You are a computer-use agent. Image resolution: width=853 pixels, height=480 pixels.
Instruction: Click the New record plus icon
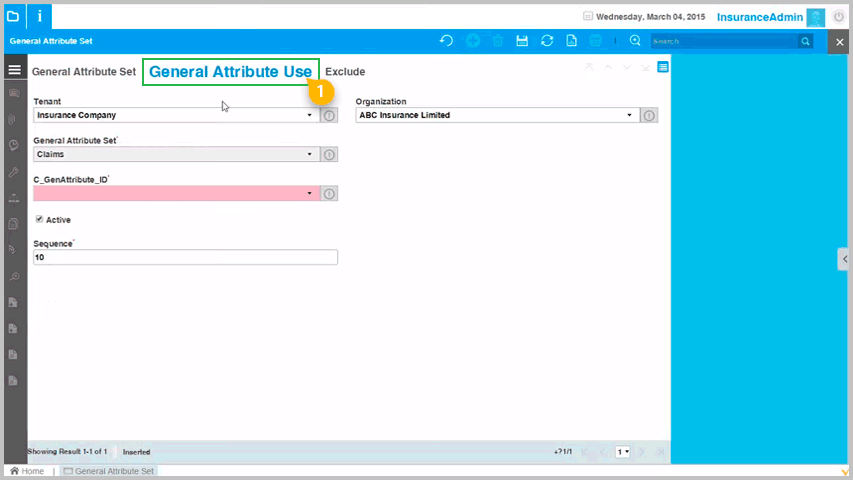point(473,41)
